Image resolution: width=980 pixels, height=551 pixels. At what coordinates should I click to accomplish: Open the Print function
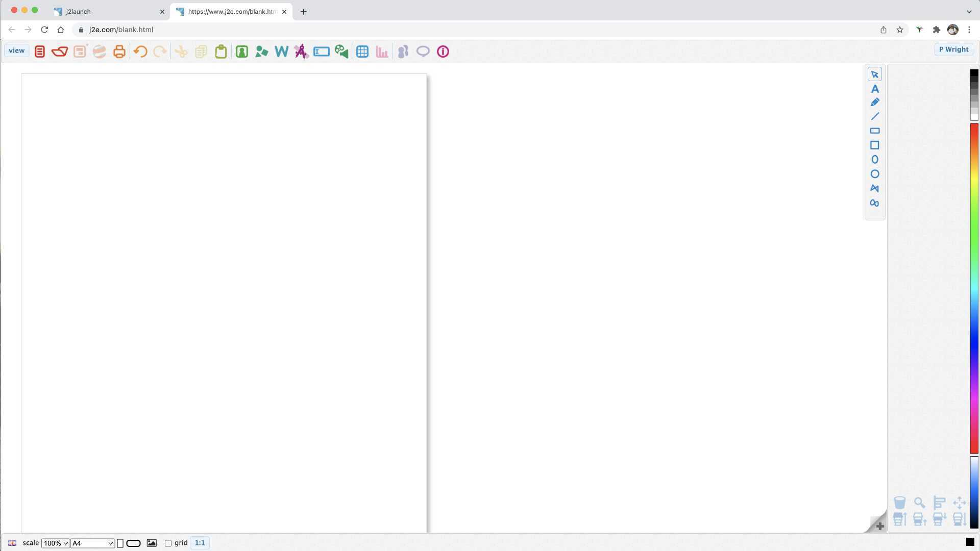pyautogui.click(x=119, y=51)
